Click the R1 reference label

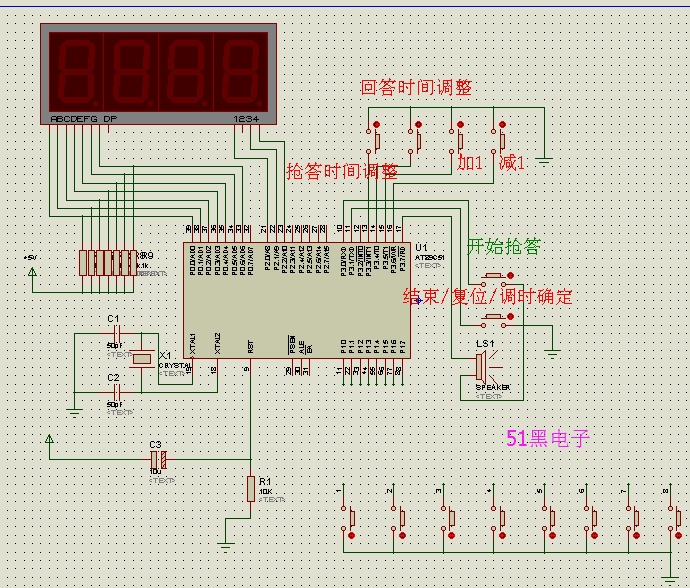pos(265,481)
